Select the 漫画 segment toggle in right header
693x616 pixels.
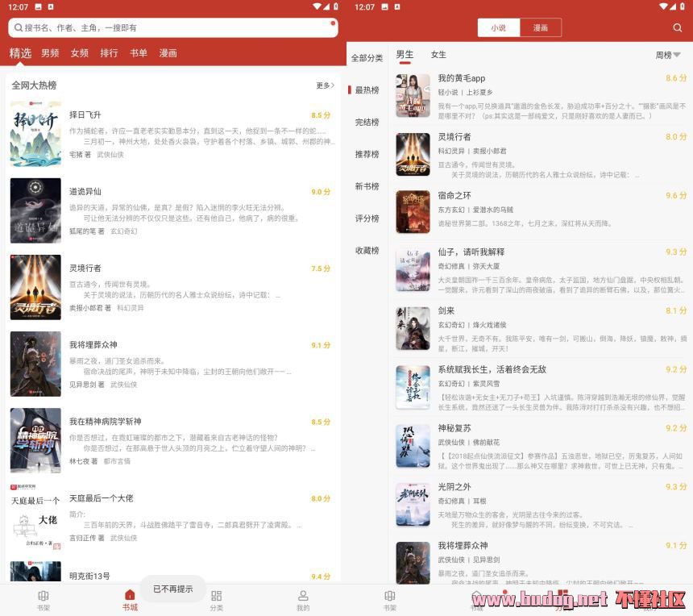click(541, 28)
